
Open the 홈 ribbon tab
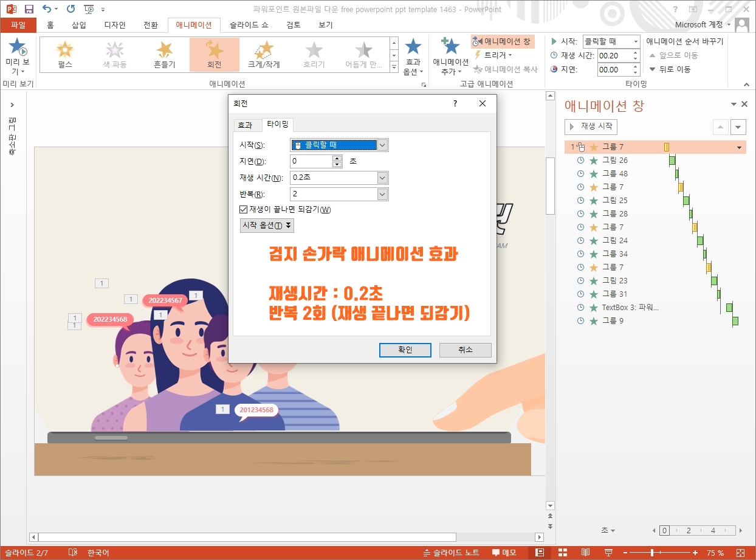(50, 25)
